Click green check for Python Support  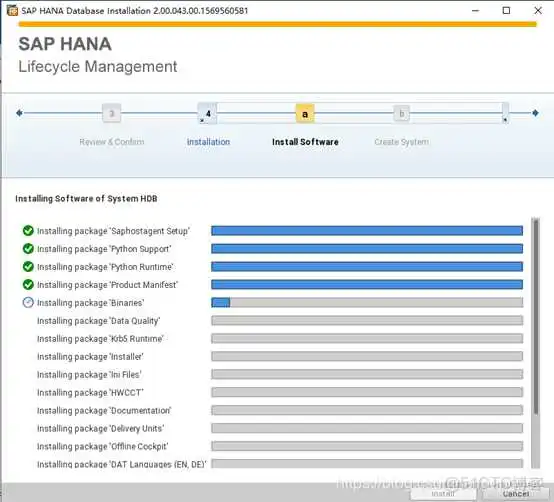[28, 249]
